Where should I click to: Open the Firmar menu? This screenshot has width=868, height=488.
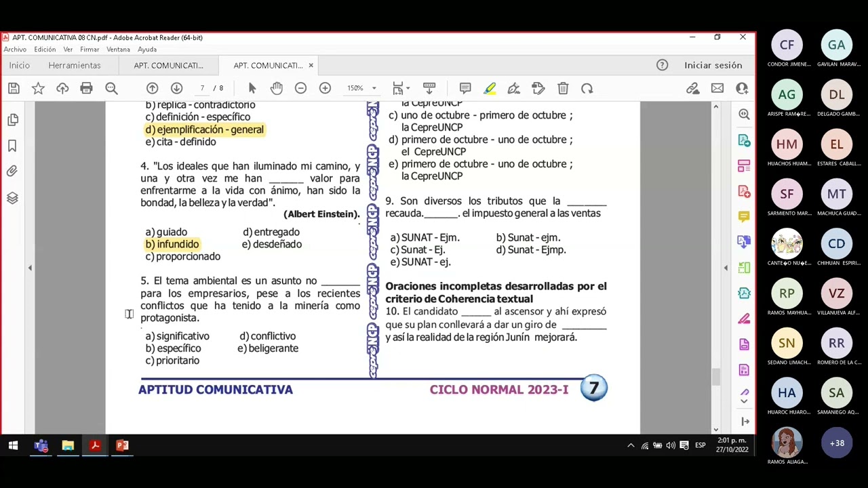pyautogui.click(x=90, y=49)
